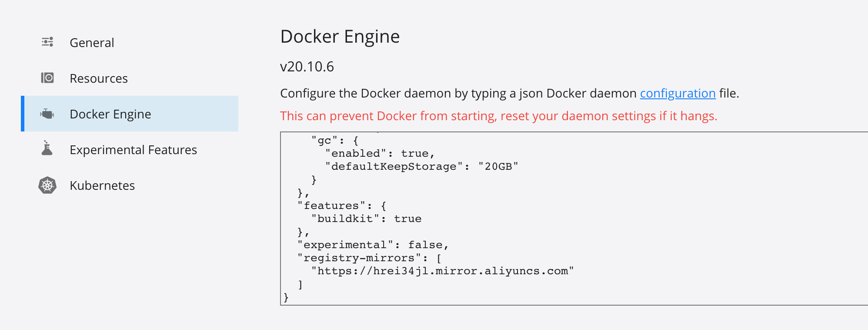Select the Docker Engine tab label

[x=110, y=114]
